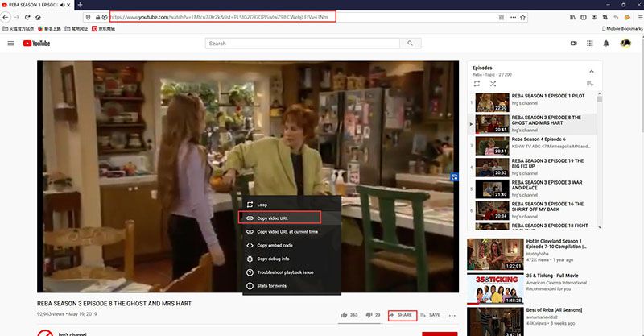The height and width of the screenshot is (336, 644).
Task: Open Hot In Cleveland Season 1 compilation
Action: pyautogui.click(x=535, y=254)
